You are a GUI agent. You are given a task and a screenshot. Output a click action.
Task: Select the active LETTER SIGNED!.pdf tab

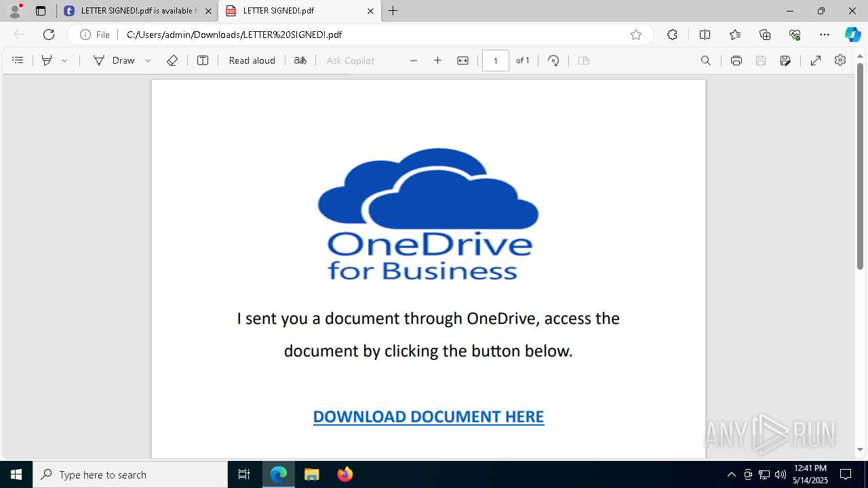(298, 11)
